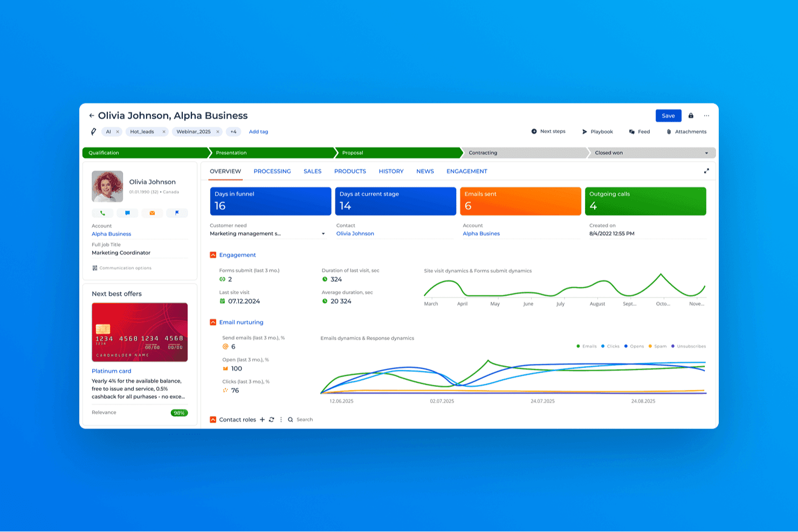Remove the AI tag
The image size is (798, 532).
point(118,132)
